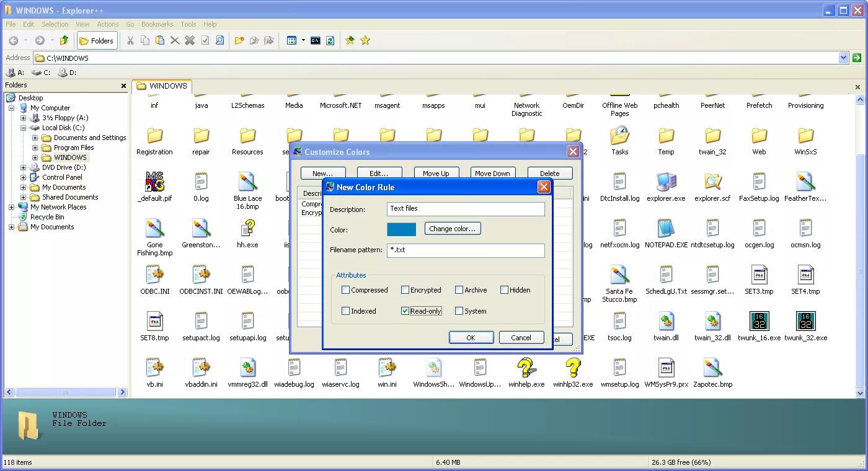Add a bookmark with the star-plus icon

[351, 40]
